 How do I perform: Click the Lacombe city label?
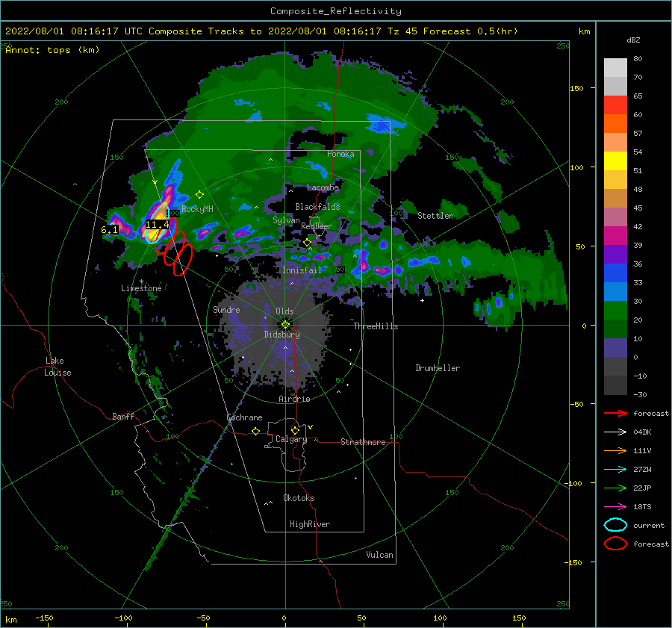323,187
